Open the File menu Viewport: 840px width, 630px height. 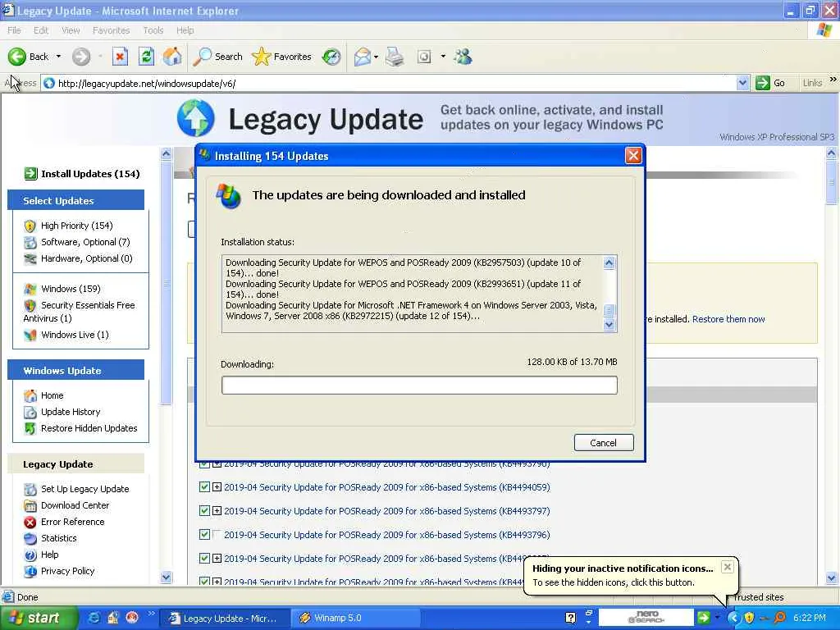click(x=14, y=30)
